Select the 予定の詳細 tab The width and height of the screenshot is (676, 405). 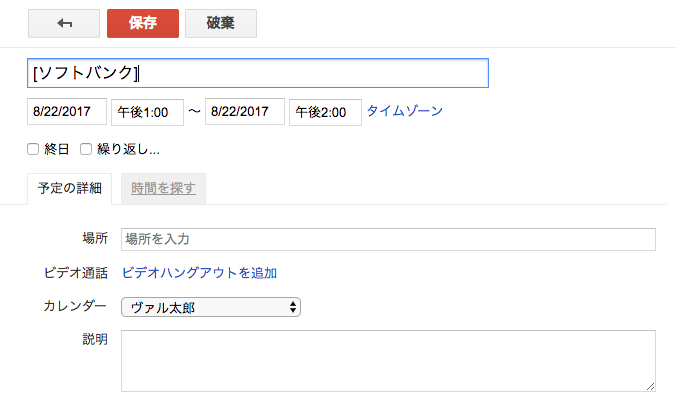[x=69, y=188]
